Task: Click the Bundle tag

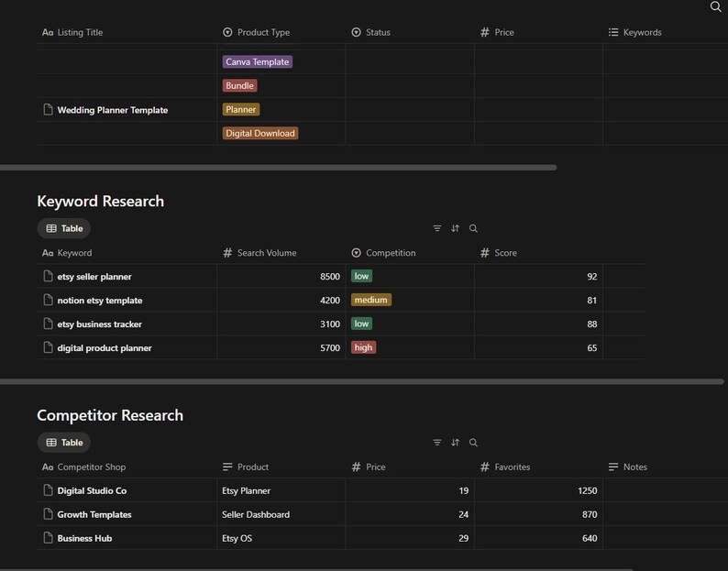Action: click(239, 85)
